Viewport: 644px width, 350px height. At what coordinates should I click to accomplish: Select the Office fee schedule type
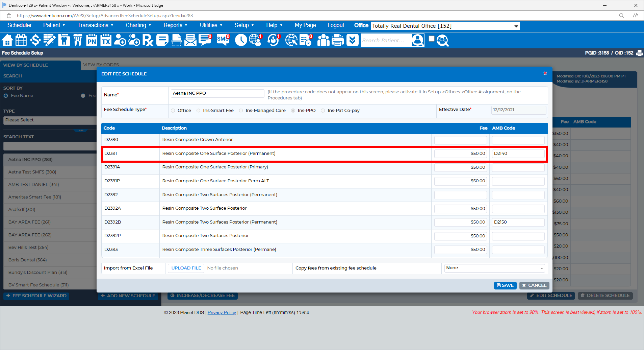[173, 111]
